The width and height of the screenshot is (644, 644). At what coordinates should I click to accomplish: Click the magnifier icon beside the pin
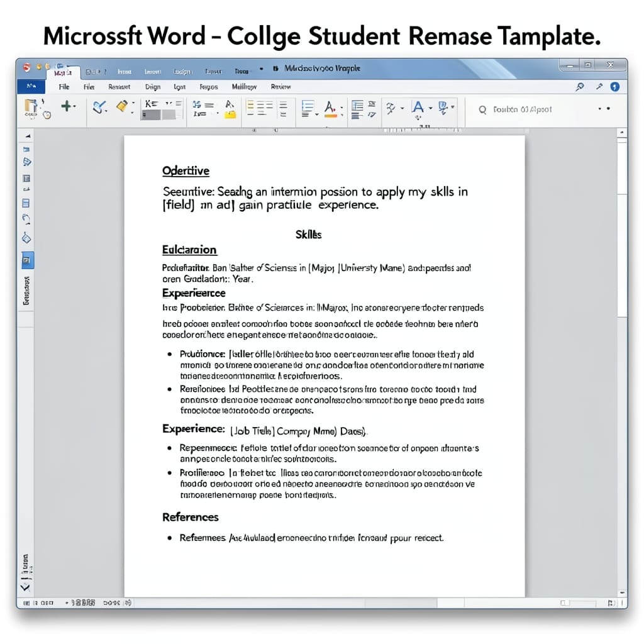[579, 87]
